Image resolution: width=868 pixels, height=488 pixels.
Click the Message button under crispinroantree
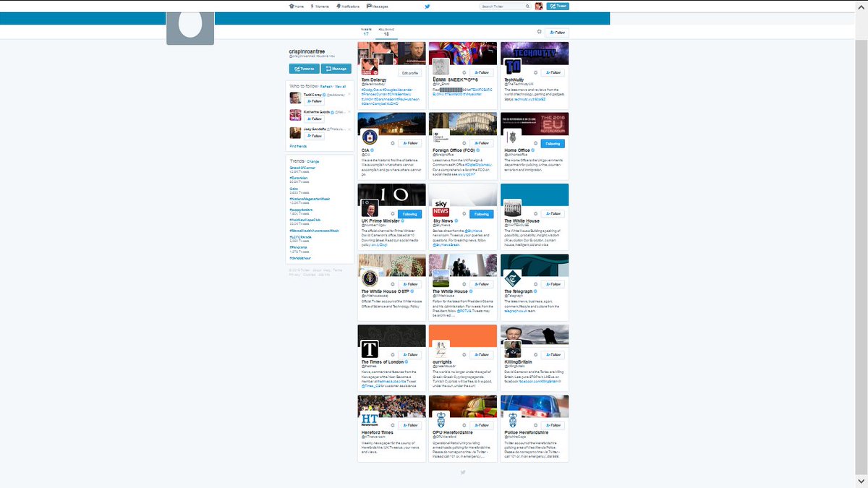(336, 69)
